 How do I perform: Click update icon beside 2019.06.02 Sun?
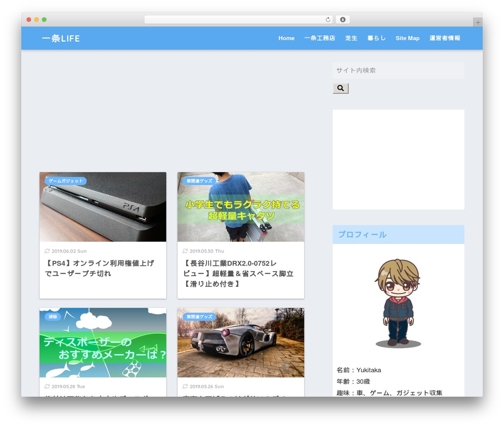(47, 251)
